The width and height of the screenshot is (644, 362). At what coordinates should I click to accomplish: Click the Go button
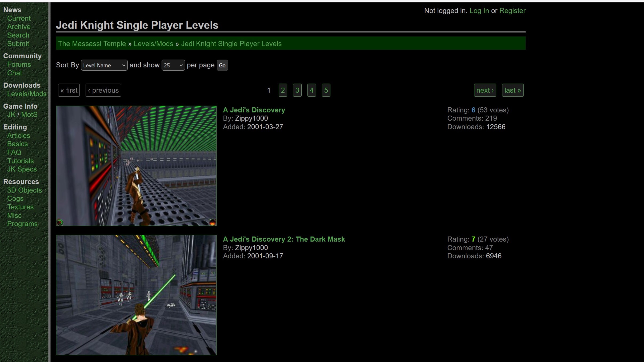point(222,65)
